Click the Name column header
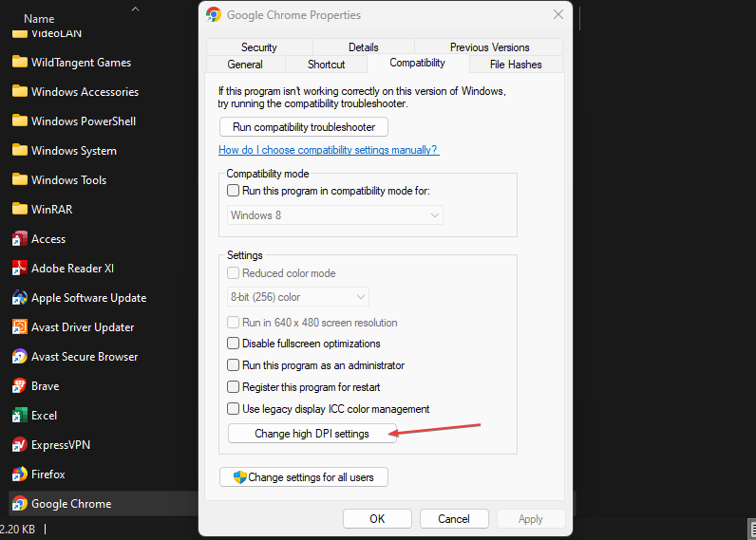The height and width of the screenshot is (540, 756). click(x=39, y=19)
